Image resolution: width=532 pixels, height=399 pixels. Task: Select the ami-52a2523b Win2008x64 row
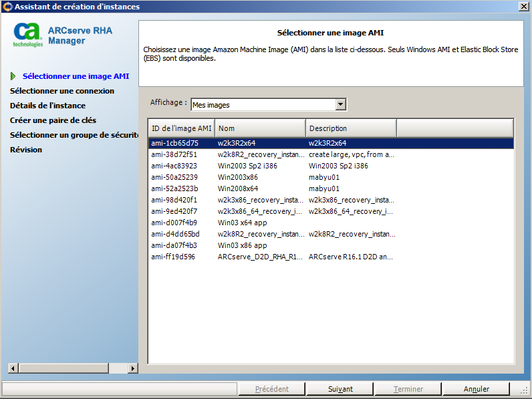pos(174,188)
